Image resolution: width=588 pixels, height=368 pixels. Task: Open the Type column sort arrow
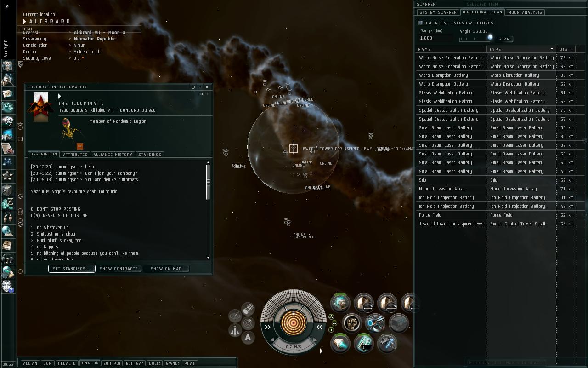click(552, 49)
